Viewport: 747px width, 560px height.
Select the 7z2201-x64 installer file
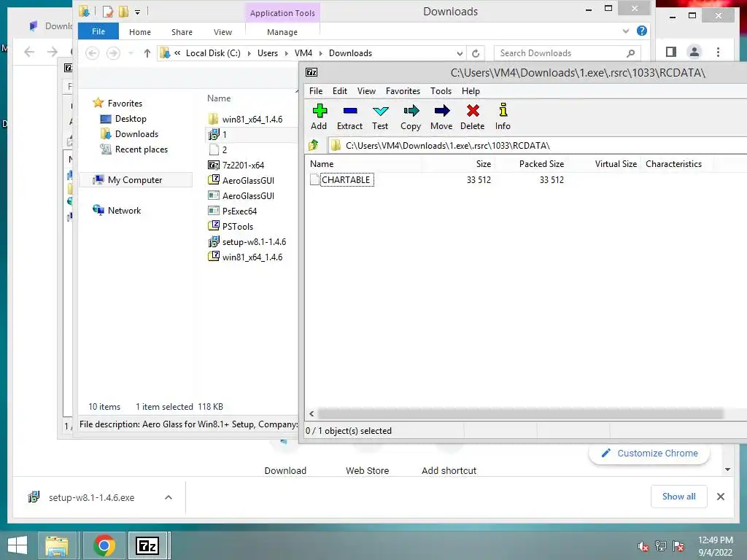[x=242, y=166]
